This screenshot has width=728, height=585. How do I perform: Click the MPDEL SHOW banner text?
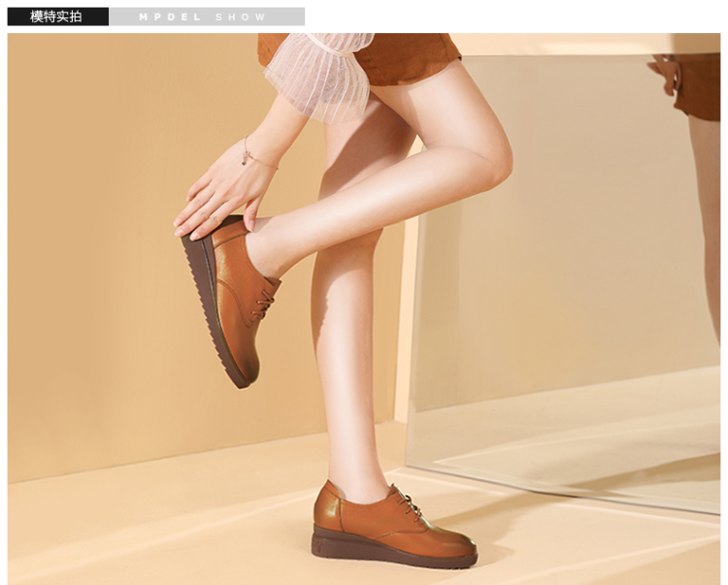[x=203, y=17]
